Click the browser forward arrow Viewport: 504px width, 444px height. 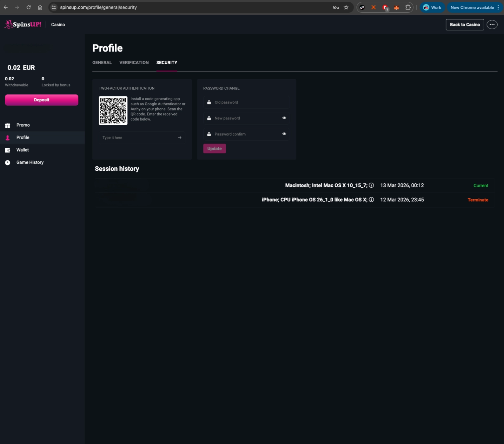(17, 7)
